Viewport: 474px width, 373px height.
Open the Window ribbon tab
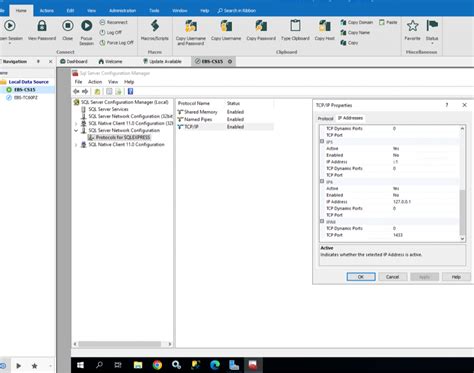[x=180, y=11]
